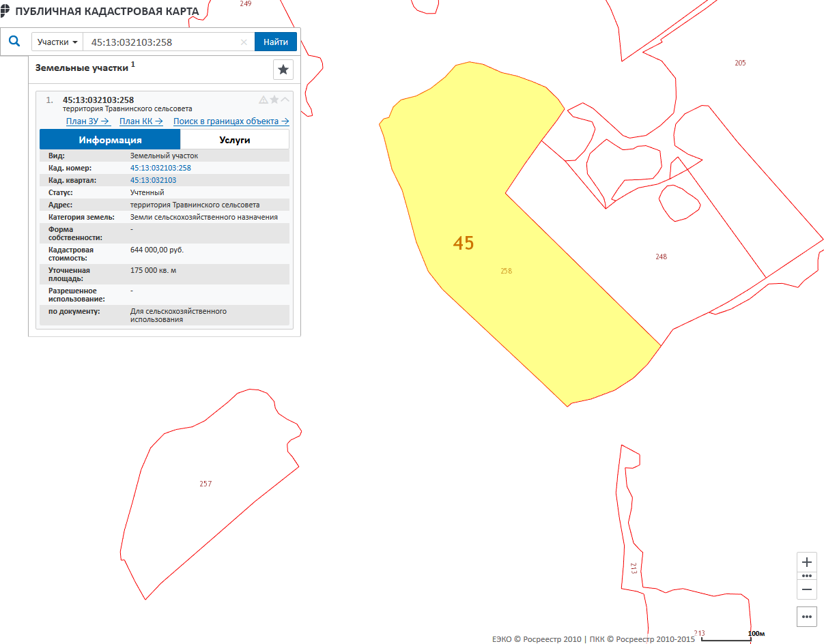Open cadastral number 45:13:032103:258 link

point(160,168)
